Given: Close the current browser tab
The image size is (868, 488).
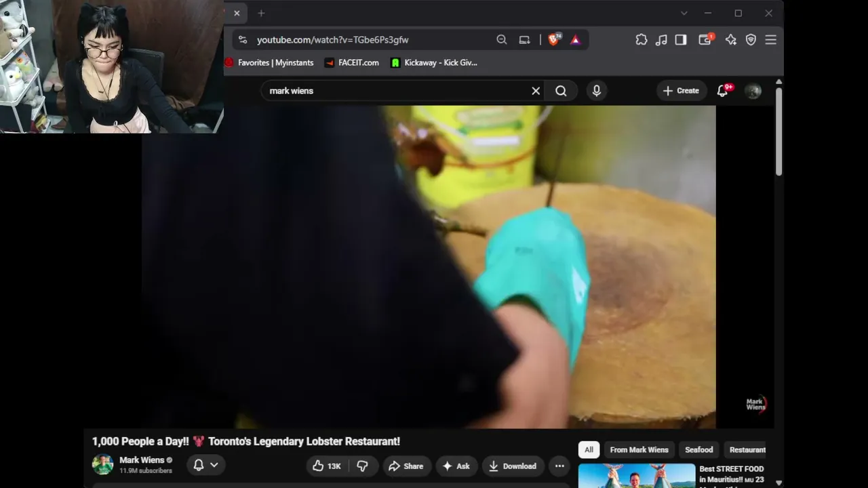Looking at the screenshot, I should pos(237,13).
